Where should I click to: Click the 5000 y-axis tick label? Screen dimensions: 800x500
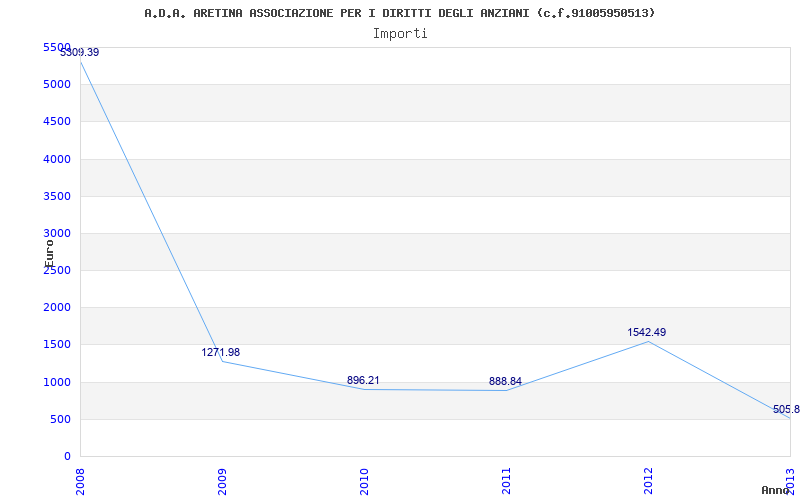click(x=57, y=84)
